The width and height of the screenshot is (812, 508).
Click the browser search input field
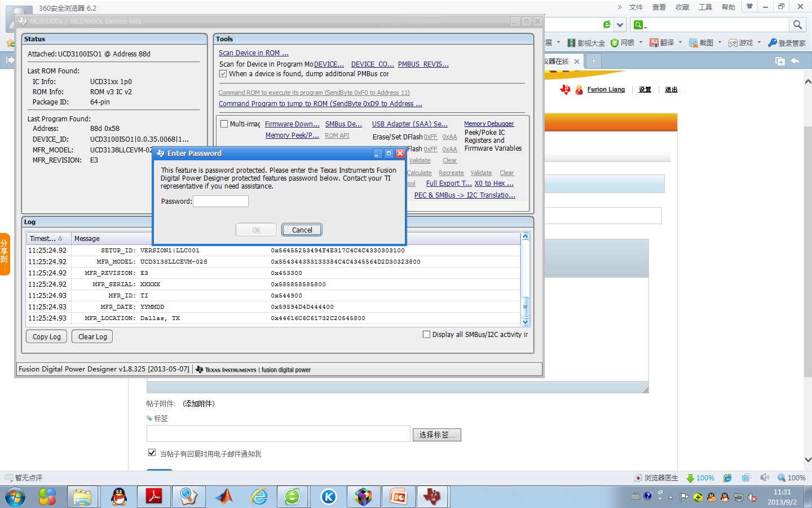pyautogui.click(x=718, y=25)
